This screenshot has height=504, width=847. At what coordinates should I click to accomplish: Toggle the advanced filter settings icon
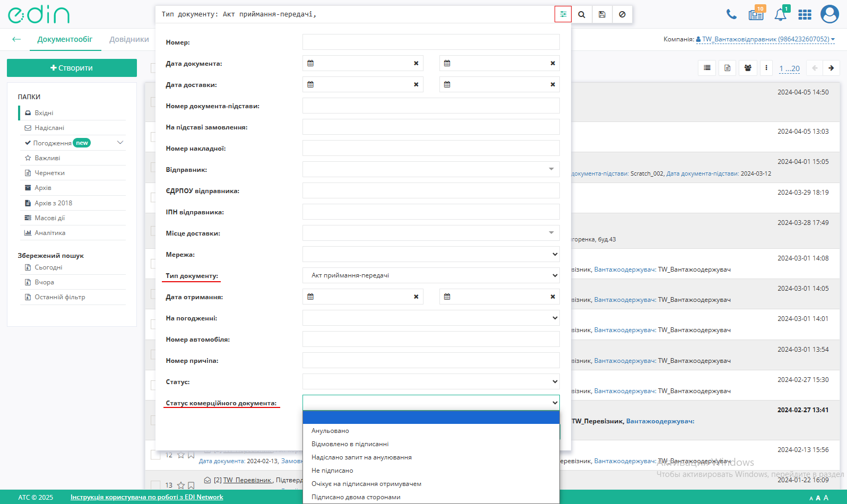point(563,14)
